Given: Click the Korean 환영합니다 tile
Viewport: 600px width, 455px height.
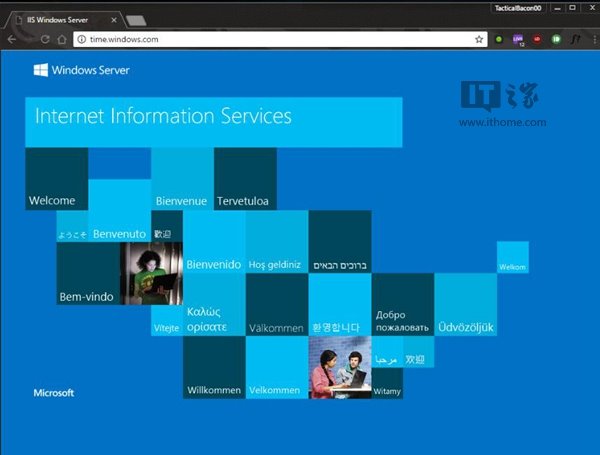Looking at the screenshot, I should click(340, 305).
